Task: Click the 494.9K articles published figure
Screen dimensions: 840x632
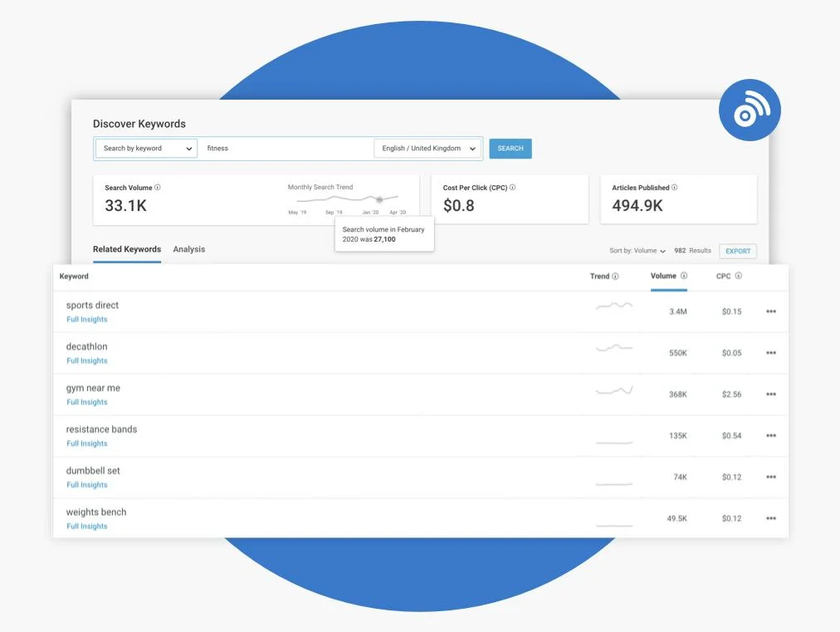Action: (637, 206)
